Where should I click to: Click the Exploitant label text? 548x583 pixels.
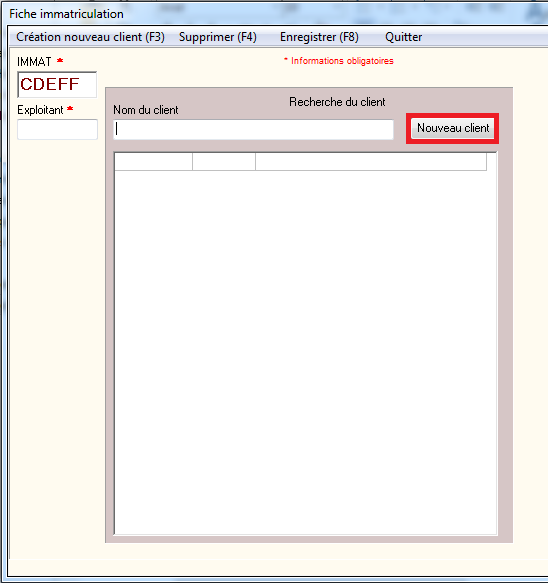[41, 110]
